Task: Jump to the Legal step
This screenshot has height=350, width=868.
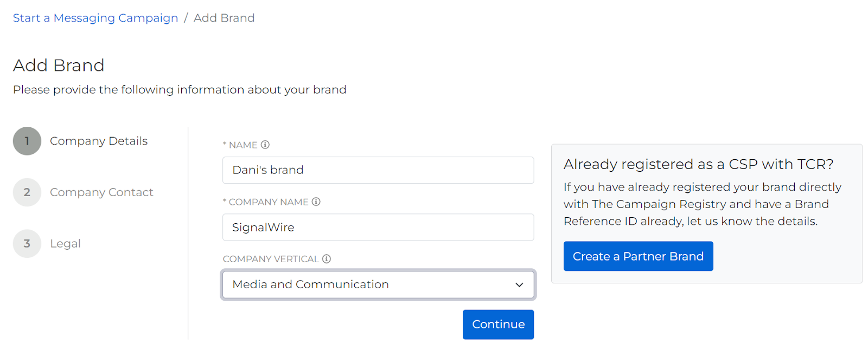Action: (x=65, y=244)
